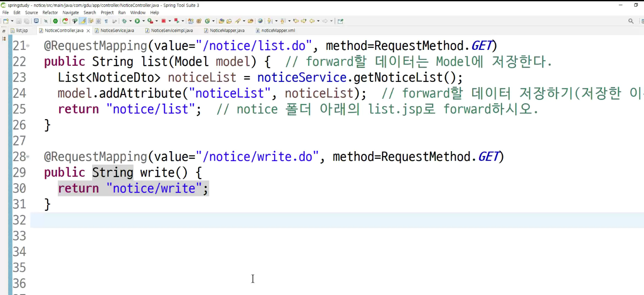Open the New Java Class dropdown arrow

(x=213, y=21)
